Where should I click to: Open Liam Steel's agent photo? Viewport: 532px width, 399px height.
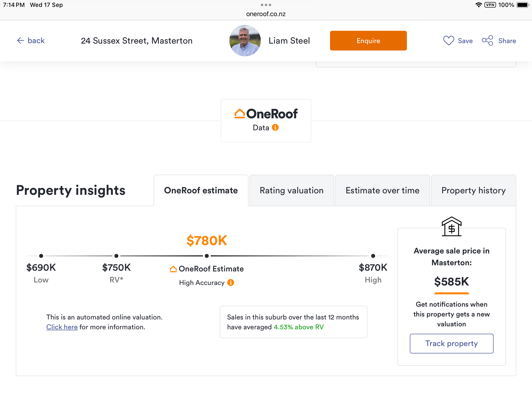[x=245, y=41]
